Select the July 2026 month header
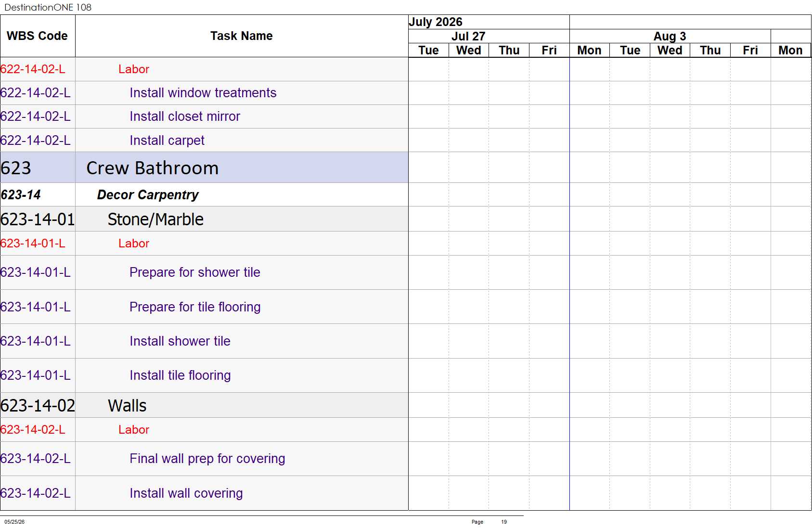The height and width of the screenshot is (528, 812). pyautogui.click(x=489, y=22)
